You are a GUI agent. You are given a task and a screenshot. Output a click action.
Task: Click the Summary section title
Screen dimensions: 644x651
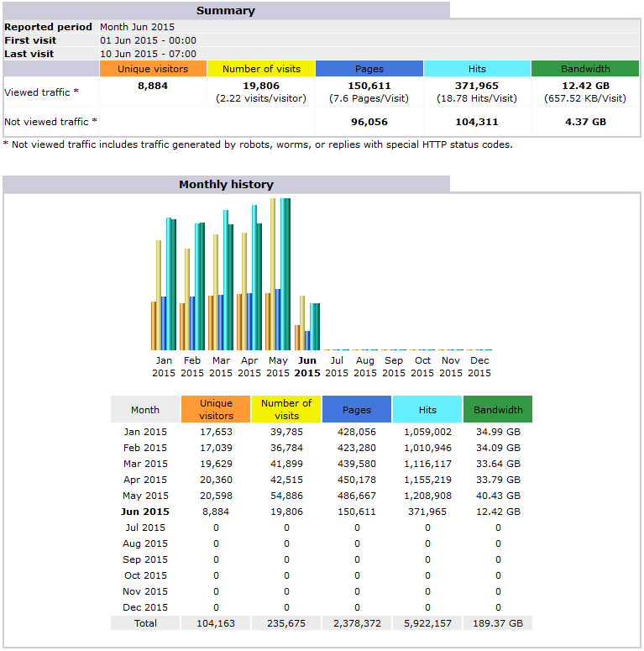(225, 11)
